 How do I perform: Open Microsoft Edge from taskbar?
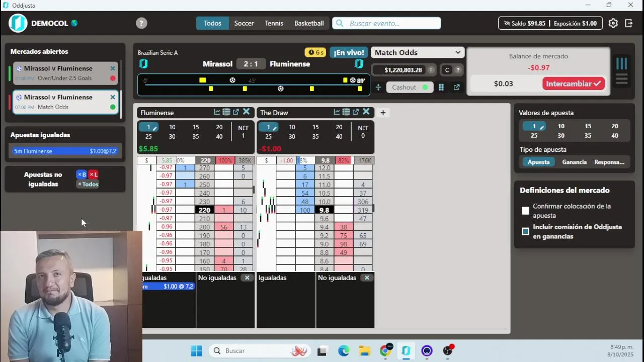click(x=343, y=351)
